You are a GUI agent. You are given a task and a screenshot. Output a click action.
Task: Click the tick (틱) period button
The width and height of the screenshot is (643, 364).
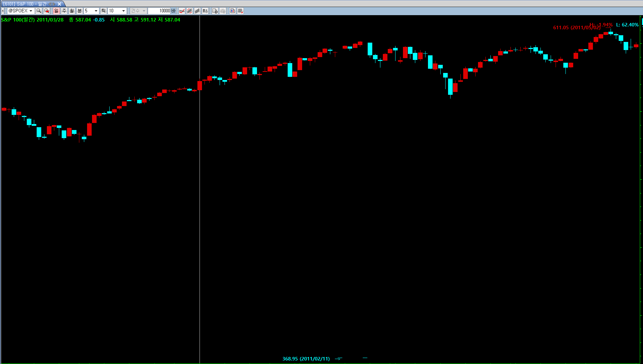click(104, 11)
